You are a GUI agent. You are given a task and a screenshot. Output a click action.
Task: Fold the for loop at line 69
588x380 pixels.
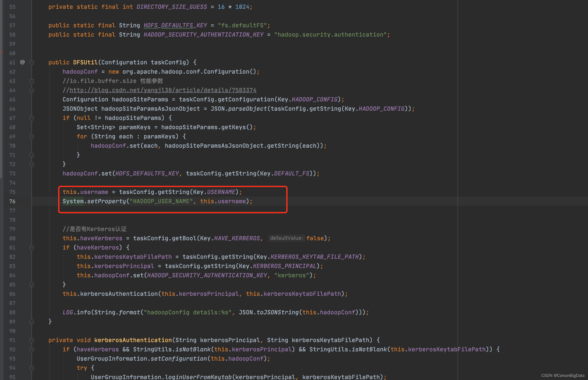tap(32, 137)
